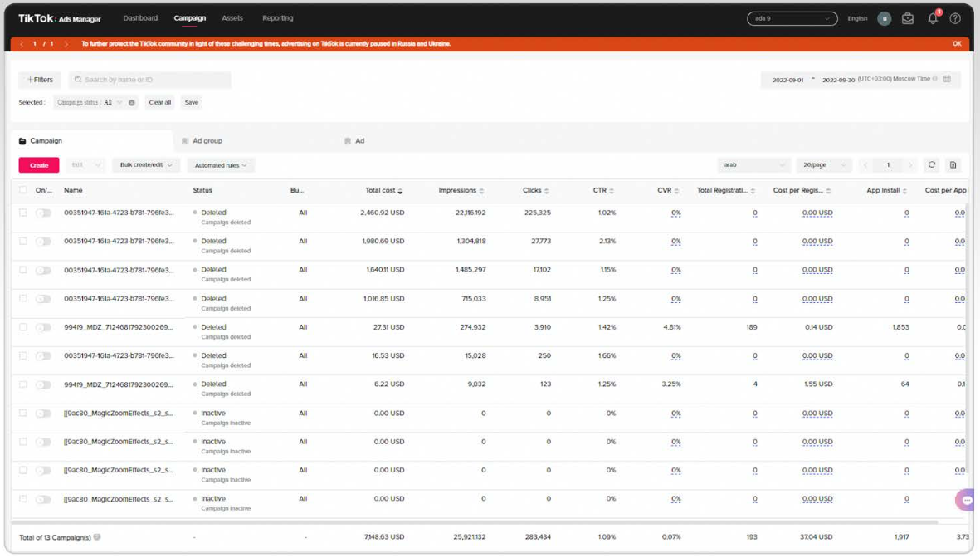Open the arab column preset dropdown
Screen dimensions: 980x558
(x=753, y=165)
